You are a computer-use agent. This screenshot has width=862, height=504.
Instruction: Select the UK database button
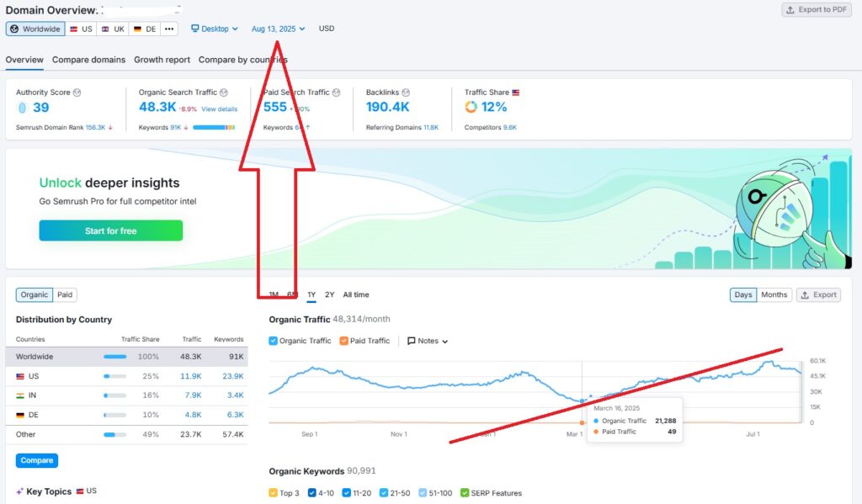[113, 29]
